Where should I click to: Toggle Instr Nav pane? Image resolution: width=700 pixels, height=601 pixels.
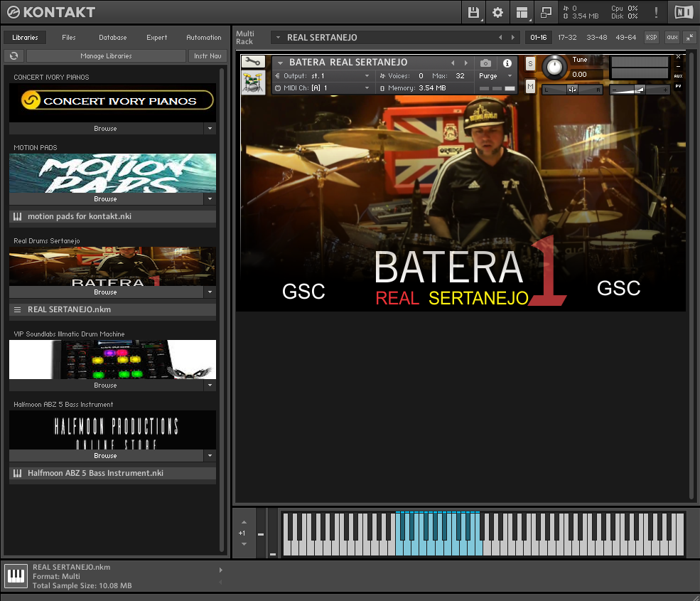click(208, 56)
